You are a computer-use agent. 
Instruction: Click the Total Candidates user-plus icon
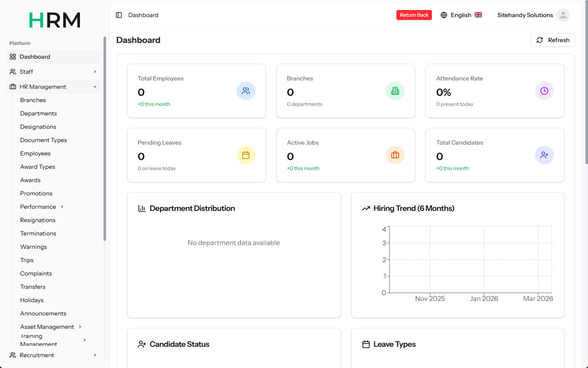click(x=544, y=155)
